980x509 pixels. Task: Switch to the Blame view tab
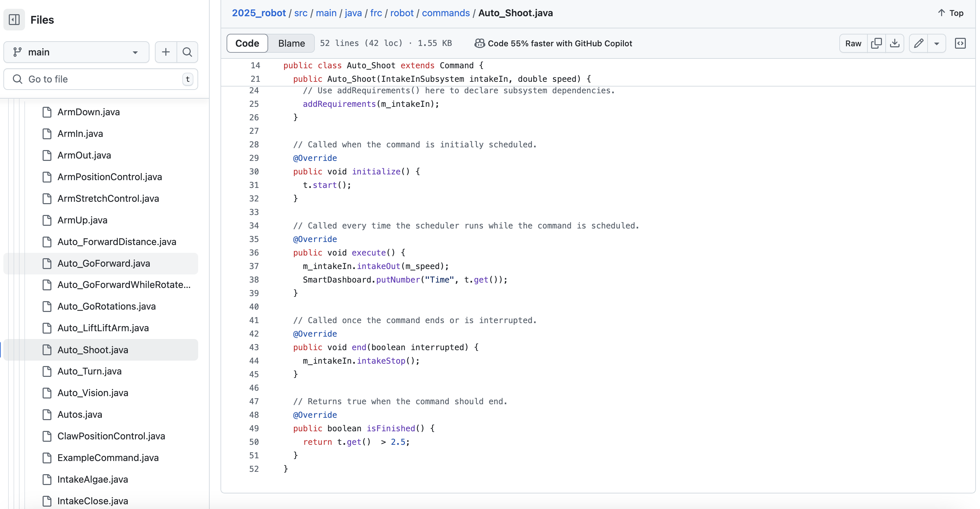(291, 43)
